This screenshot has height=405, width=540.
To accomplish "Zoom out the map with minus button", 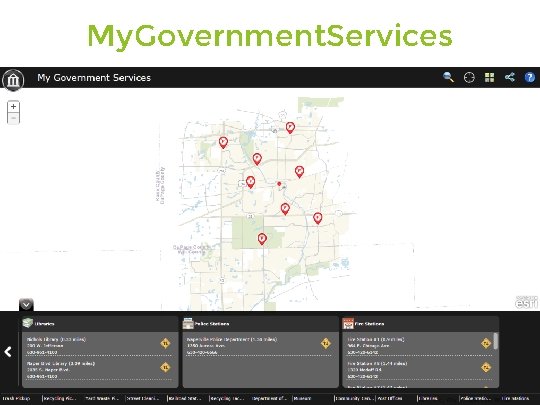I will tap(13, 118).
